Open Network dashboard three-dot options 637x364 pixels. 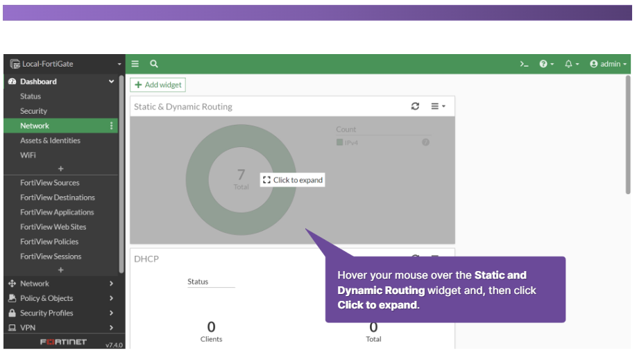pos(111,125)
